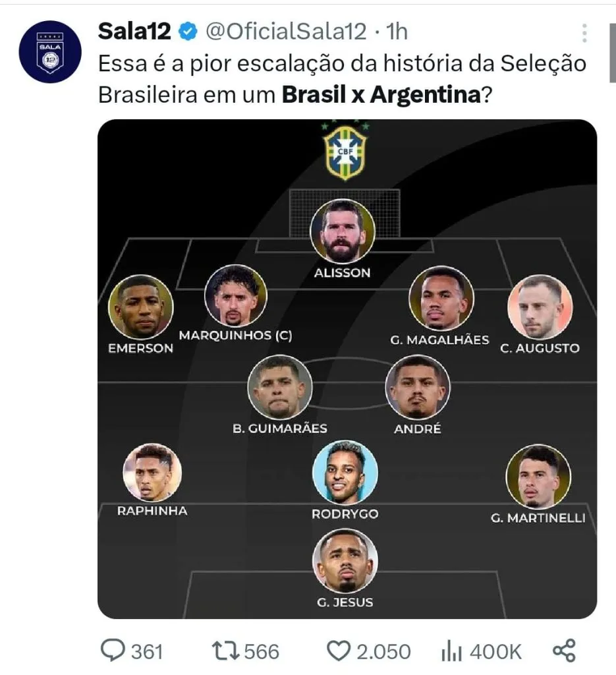Click the 1h timestamp
Image resolution: width=616 pixels, height=675 pixels.
coord(396,30)
